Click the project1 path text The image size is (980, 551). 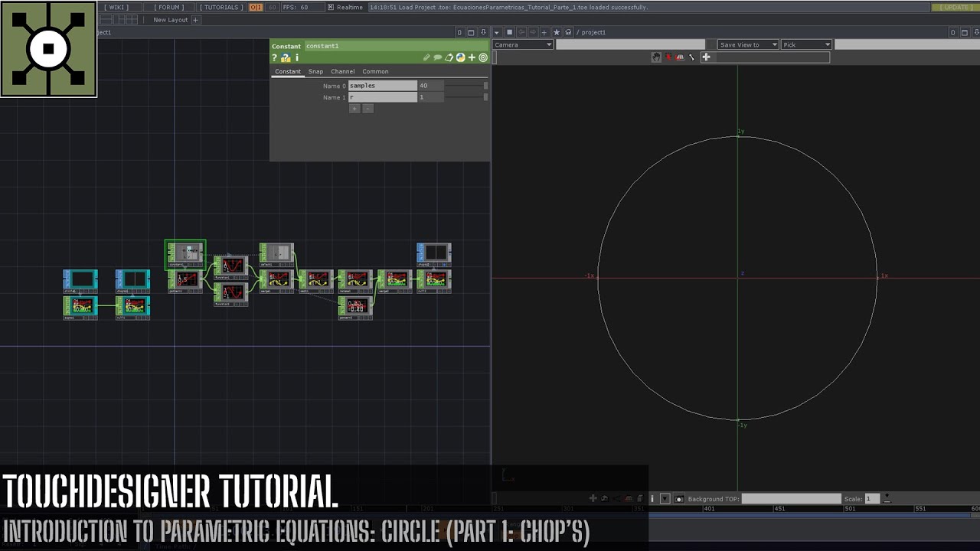(x=594, y=32)
